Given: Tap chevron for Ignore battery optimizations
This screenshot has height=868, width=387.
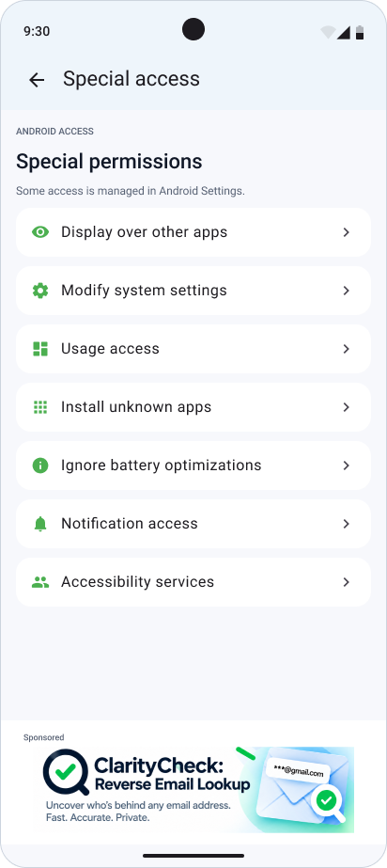Looking at the screenshot, I should [x=347, y=466].
